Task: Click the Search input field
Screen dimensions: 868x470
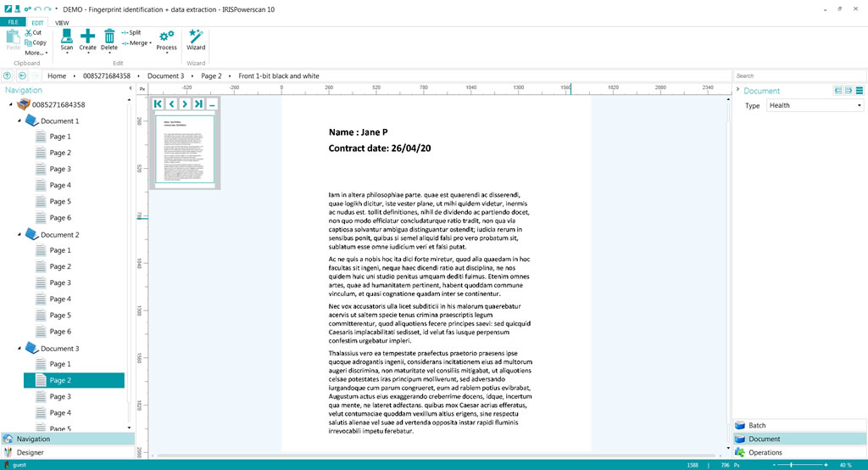Action: (x=798, y=76)
